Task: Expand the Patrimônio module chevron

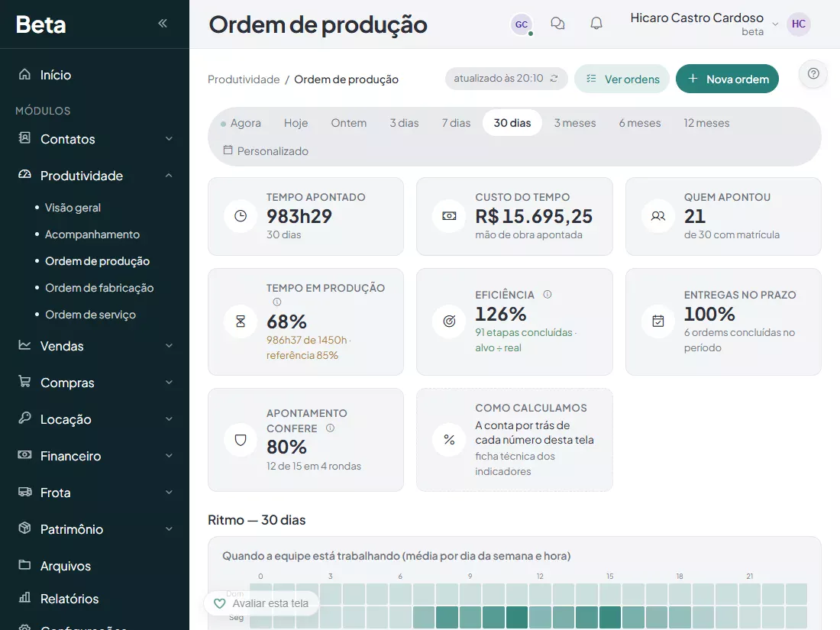Action: tap(169, 528)
